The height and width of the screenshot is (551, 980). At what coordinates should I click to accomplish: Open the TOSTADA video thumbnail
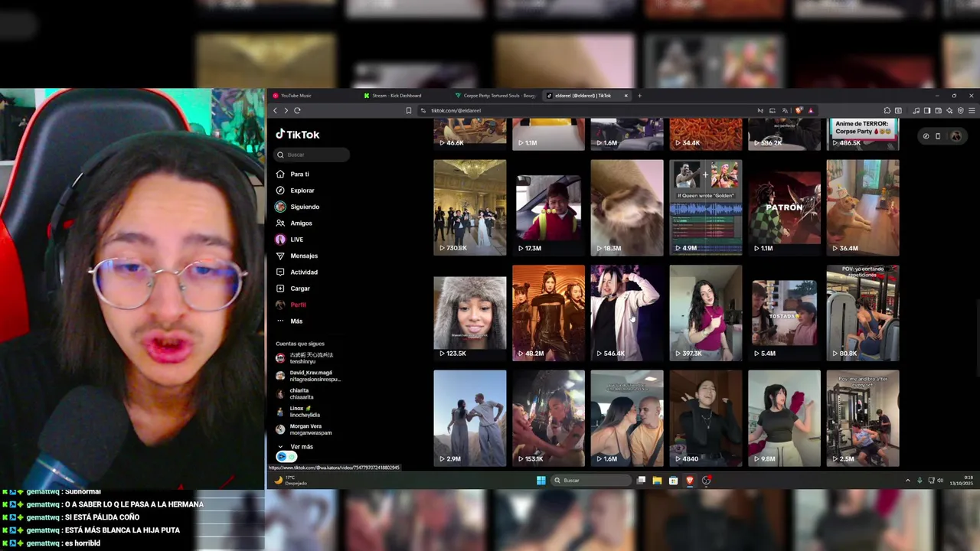tap(785, 313)
